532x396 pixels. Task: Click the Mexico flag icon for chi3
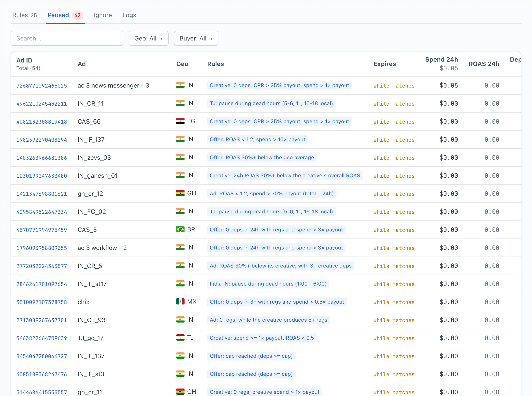coord(180,302)
